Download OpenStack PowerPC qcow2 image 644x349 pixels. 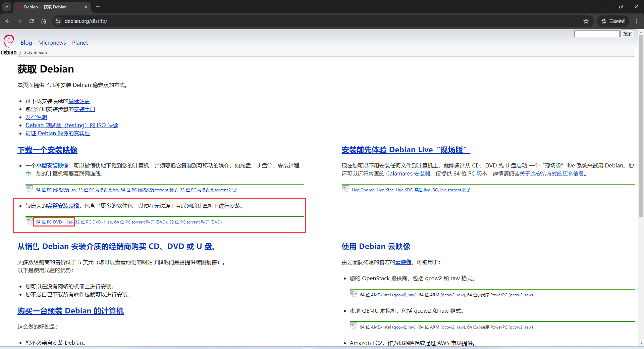pos(516,295)
